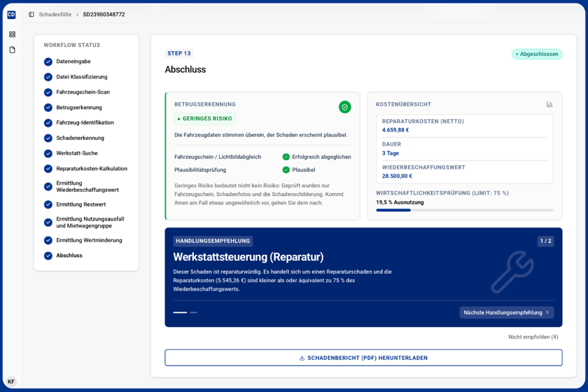Open Ermittlung Wiederbeschaffungswert workflow step

click(86, 186)
